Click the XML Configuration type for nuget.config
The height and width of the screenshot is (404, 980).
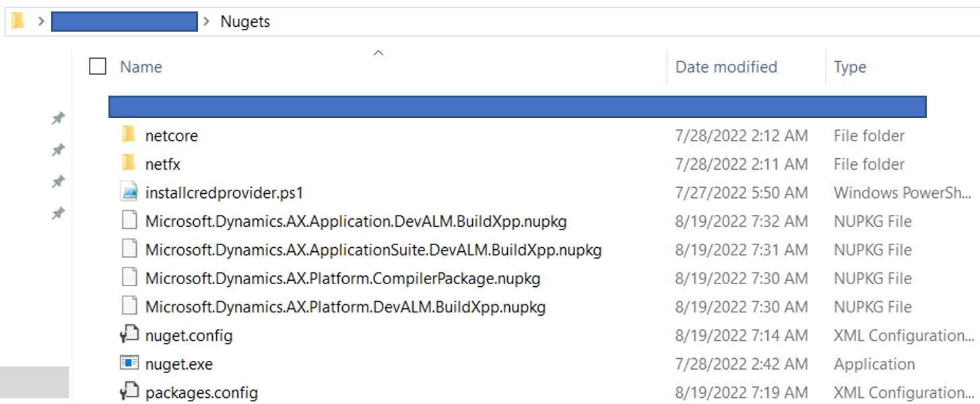(903, 335)
